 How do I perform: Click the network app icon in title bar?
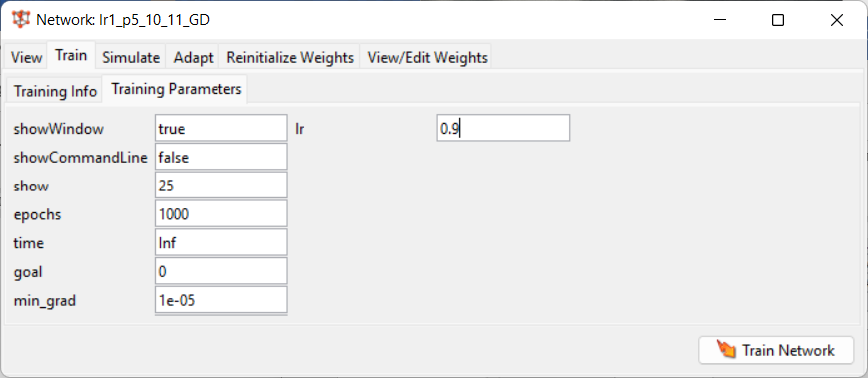click(21, 20)
